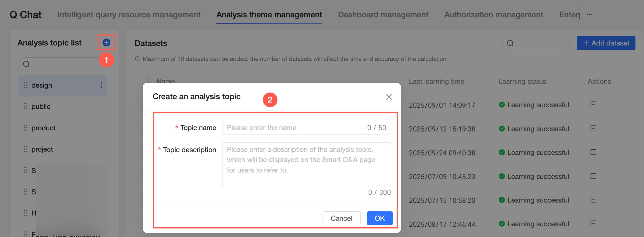Click the Datasets search field
Image resolution: width=644 pixels, height=237 pixels.
click(536, 43)
